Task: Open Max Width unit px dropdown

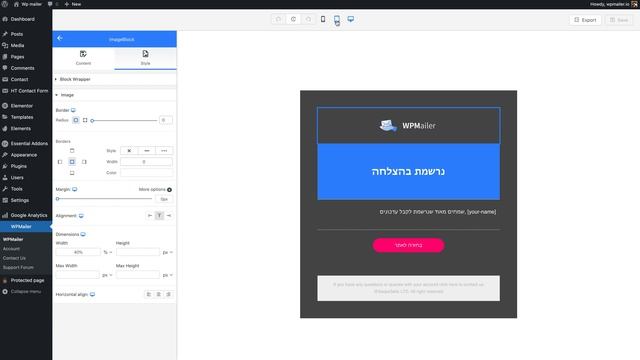Action: 107,275
